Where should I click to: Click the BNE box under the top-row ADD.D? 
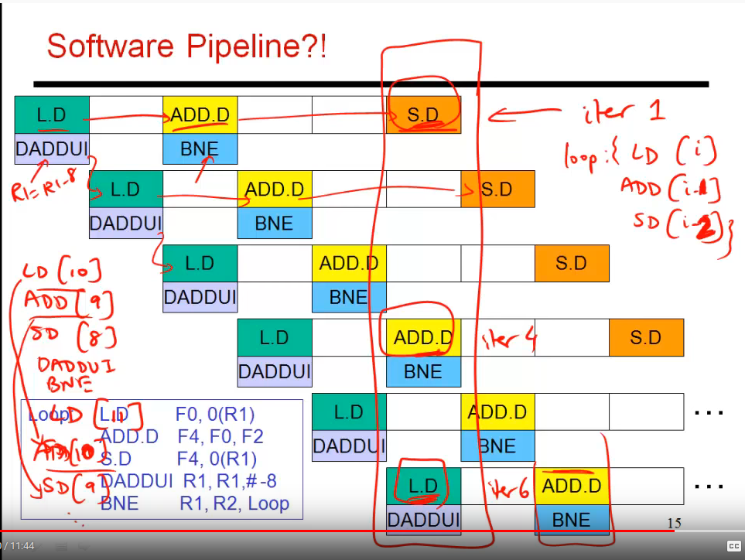click(200, 149)
